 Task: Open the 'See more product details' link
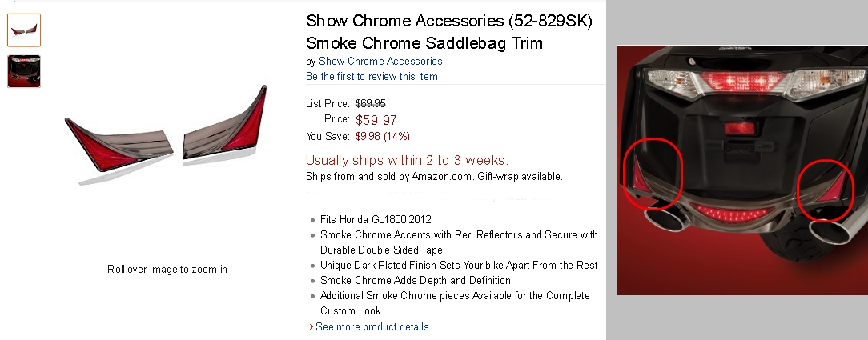point(372,326)
